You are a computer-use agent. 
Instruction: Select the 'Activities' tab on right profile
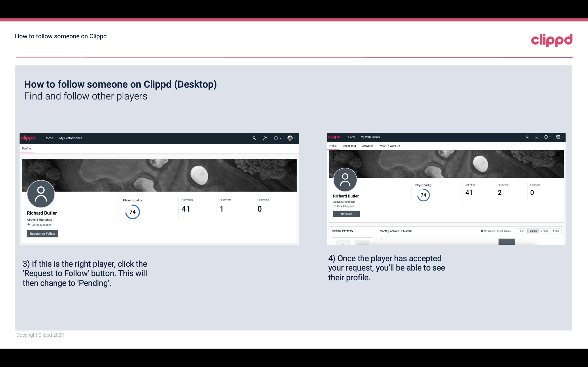pos(367,146)
